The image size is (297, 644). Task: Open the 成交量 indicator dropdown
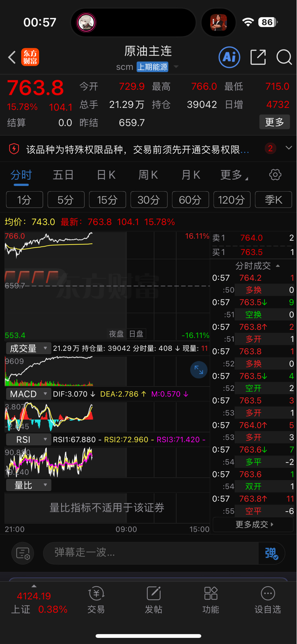[x=29, y=348]
